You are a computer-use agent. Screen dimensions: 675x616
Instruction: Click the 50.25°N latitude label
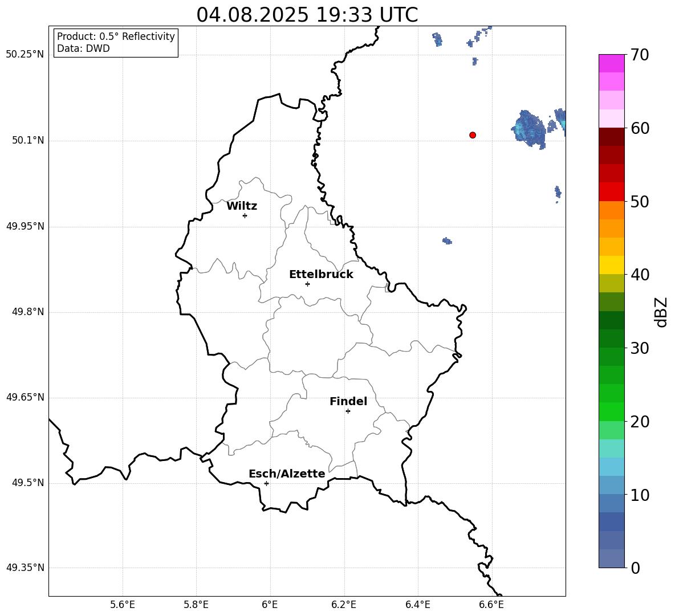(25, 55)
